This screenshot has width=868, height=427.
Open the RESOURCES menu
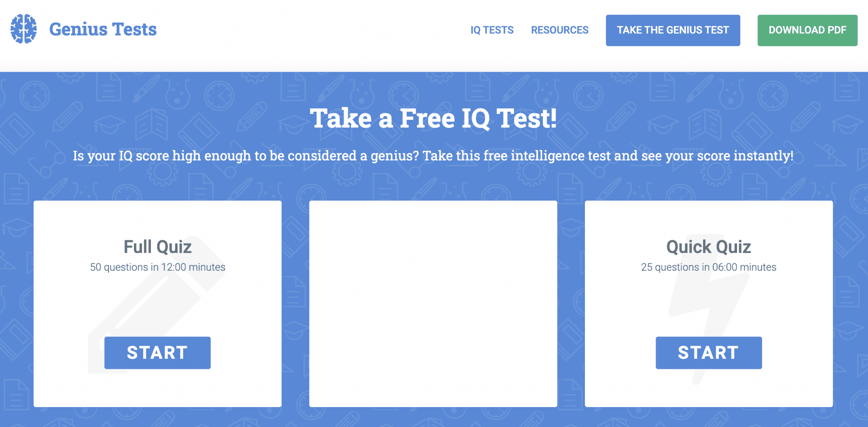pos(559,30)
